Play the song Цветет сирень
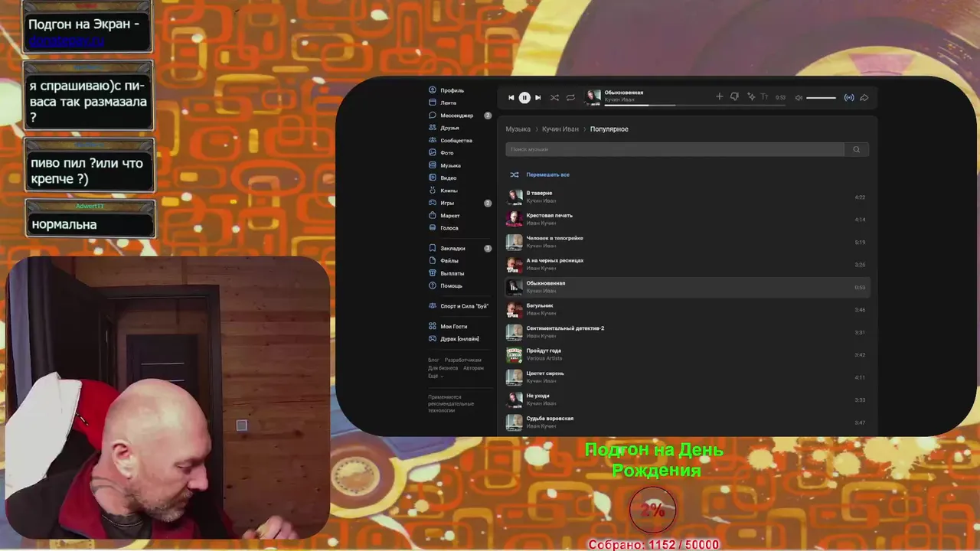980x551 pixels. [x=687, y=377]
